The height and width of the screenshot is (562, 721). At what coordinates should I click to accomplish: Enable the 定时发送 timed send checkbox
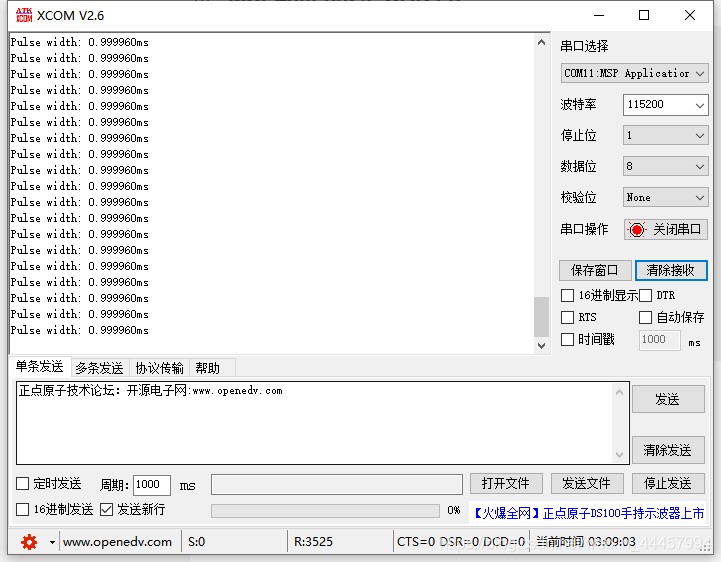click(x=23, y=484)
